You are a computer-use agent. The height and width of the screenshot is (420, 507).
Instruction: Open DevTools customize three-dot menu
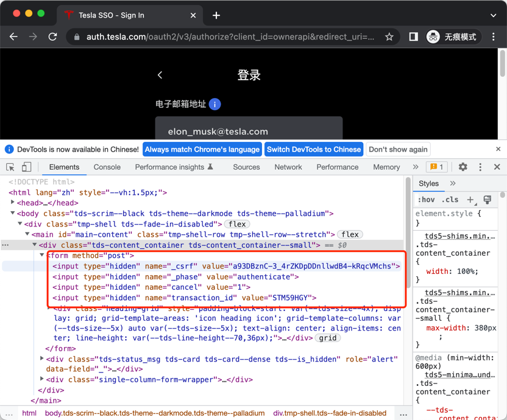coord(480,167)
